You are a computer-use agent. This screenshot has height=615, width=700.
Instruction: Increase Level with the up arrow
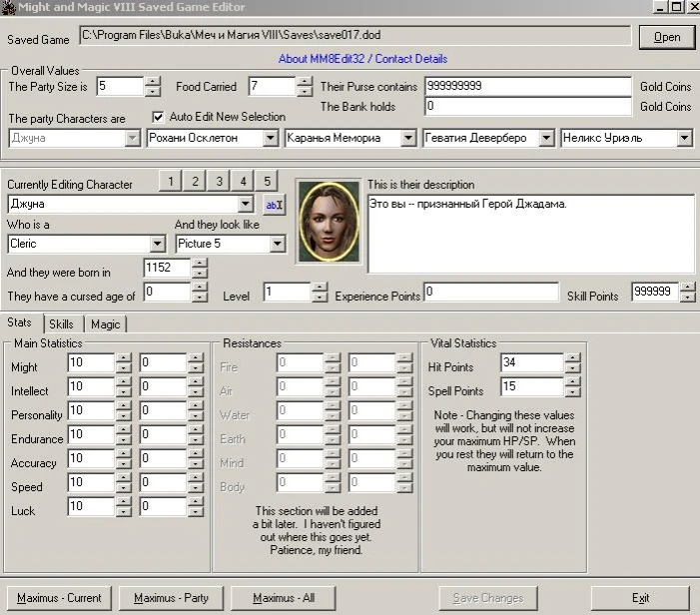pos(320,287)
